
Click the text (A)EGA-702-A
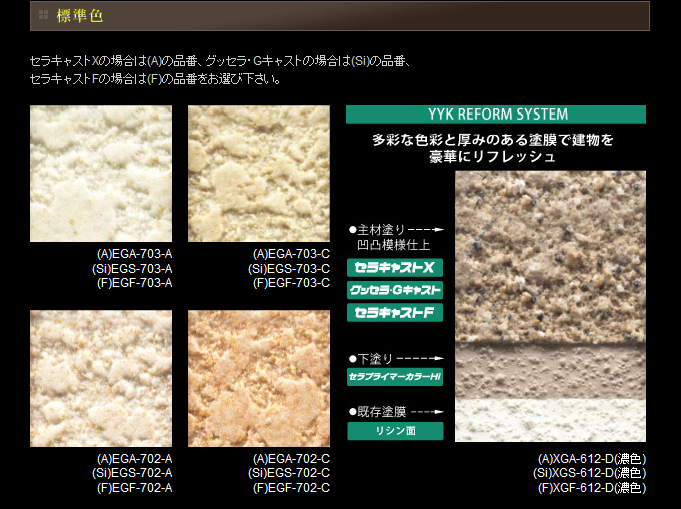tap(135, 459)
